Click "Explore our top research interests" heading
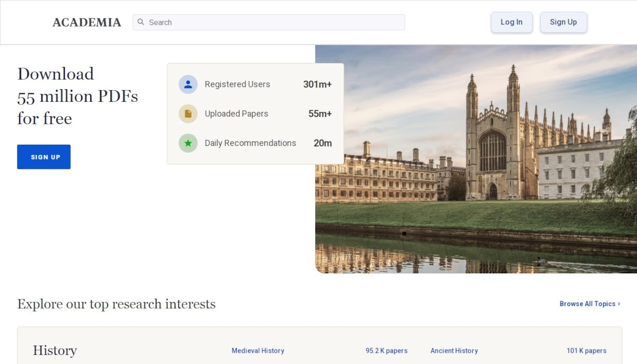This screenshot has height=364, width=637. pyautogui.click(x=116, y=304)
